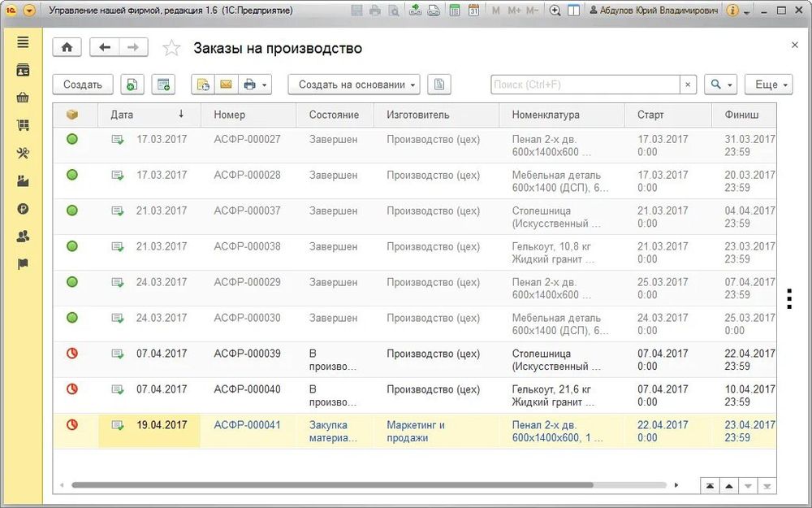Click the vertical three-dots panel handle at right
This screenshot has width=812, height=508.
[x=789, y=299]
